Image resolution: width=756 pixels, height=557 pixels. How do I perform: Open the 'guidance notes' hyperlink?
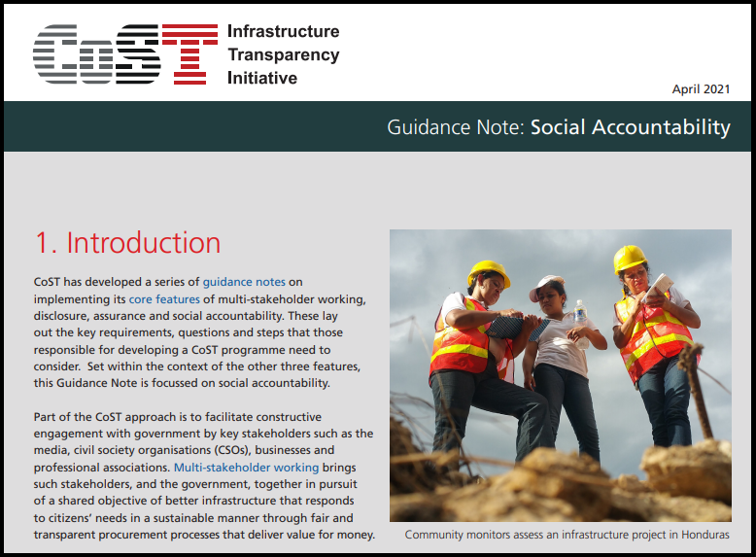tap(244, 282)
